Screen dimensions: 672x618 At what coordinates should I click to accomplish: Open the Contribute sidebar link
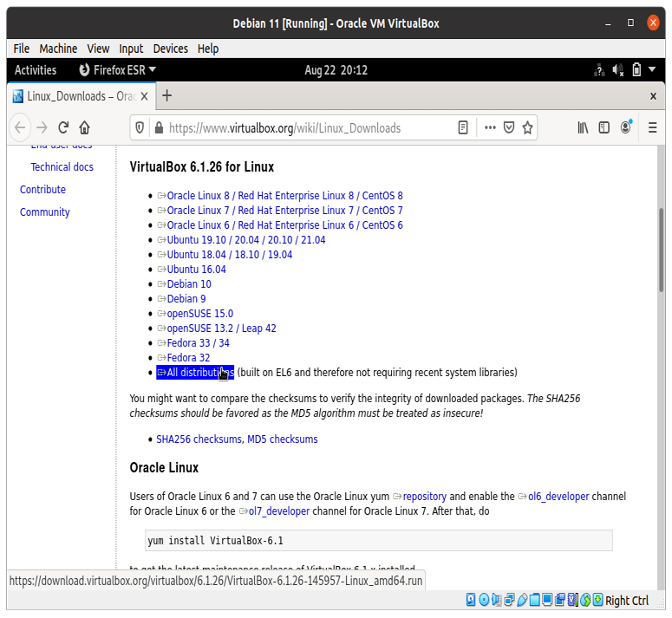42,189
